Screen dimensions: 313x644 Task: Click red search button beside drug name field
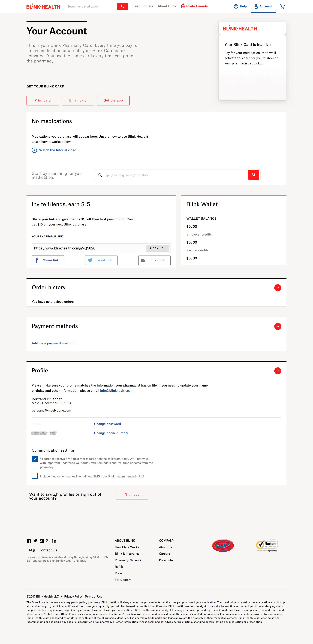[x=253, y=175]
